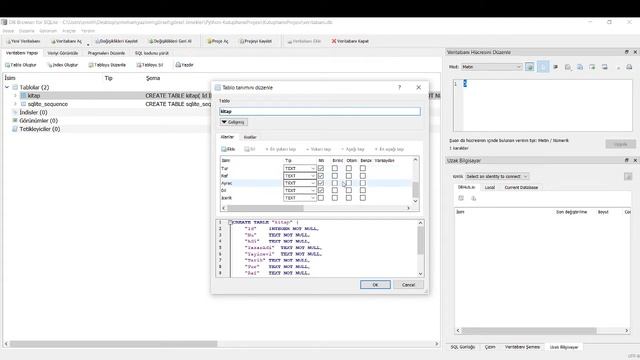
Task: Click Değişiklikleri Geri Al toolbar button
Action: 170,41
